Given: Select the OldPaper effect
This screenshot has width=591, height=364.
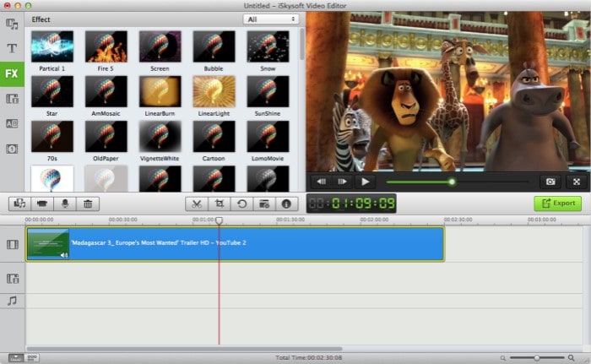Looking at the screenshot, I should coord(106,137).
